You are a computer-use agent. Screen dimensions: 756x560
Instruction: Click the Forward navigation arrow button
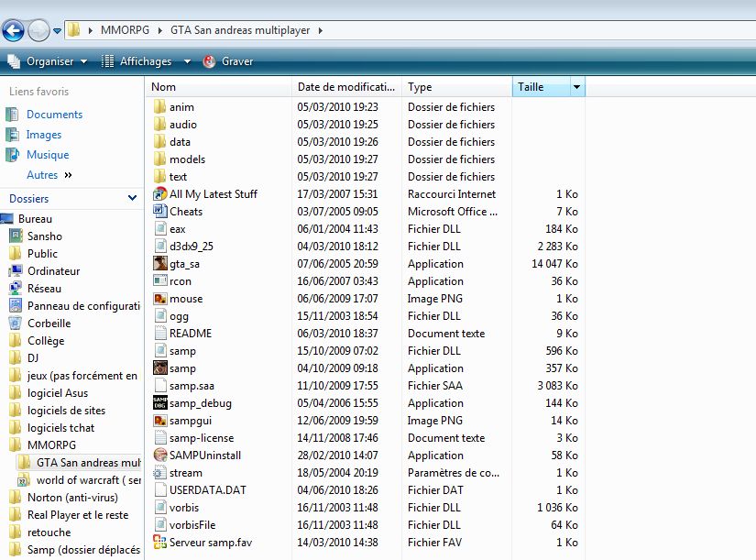tap(38, 31)
